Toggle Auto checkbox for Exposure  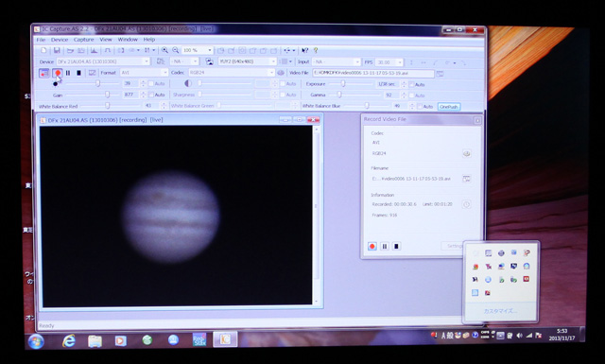[x=411, y=84]
